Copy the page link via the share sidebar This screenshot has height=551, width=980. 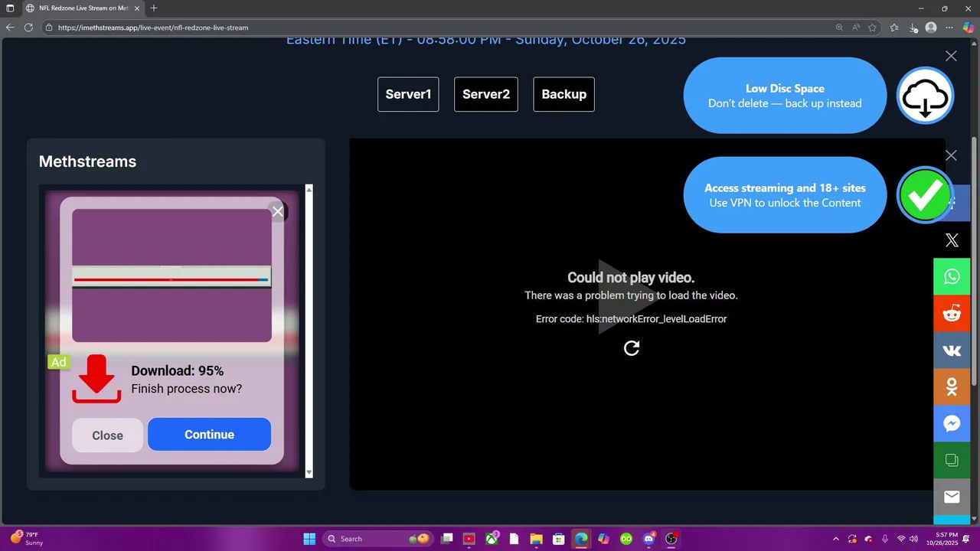(x=952, y=460)
